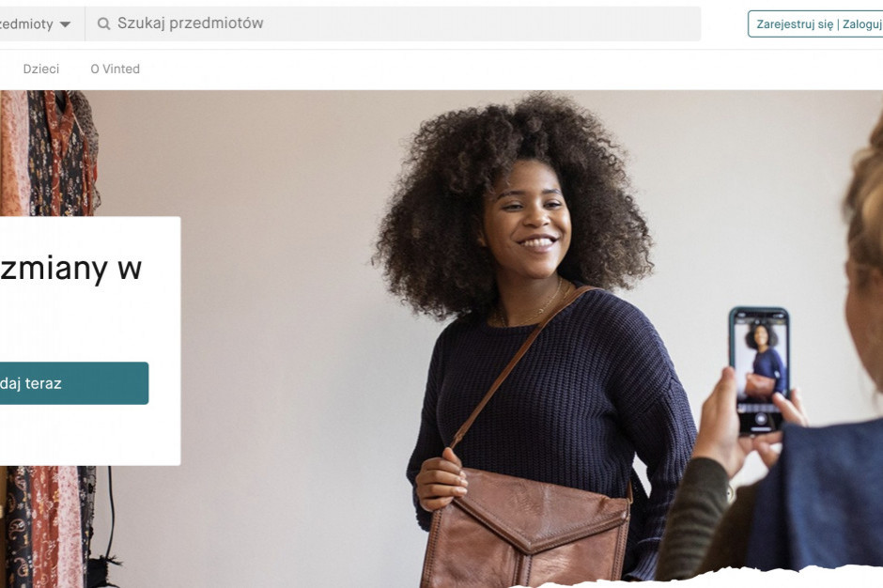Expand the Przedmioty dropdown arrow
883x588 pixels.
(66, 24)
